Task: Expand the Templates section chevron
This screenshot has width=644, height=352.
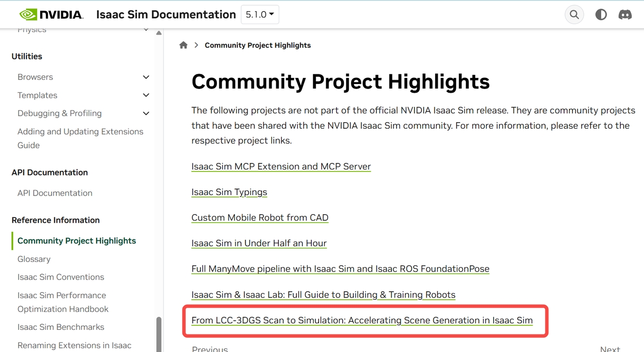Action: (x=146, y=95)
